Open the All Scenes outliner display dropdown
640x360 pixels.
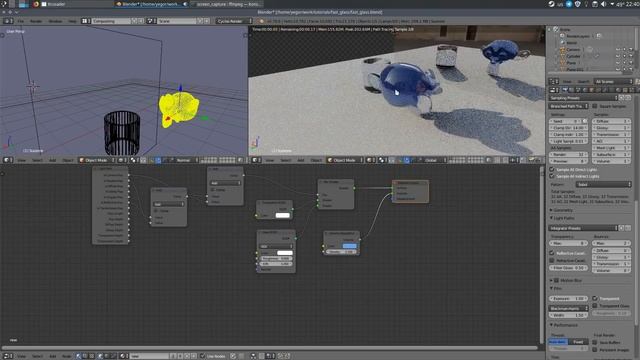tap(613, 81)
